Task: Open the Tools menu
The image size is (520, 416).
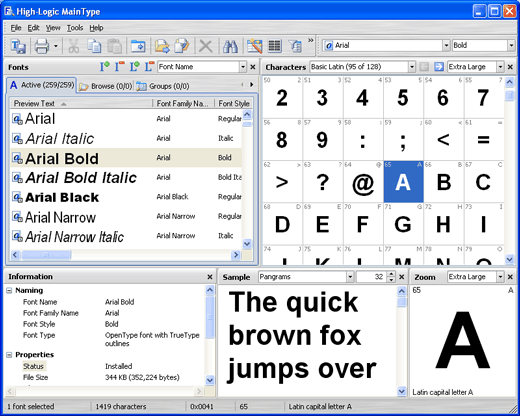Action: [x=75, y=28]
